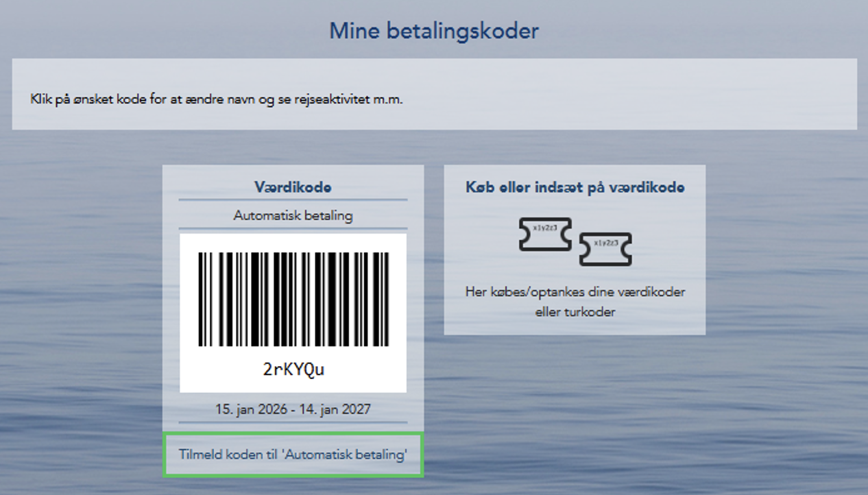Viewport: 868px width, 495px height.
Task: Click the 'Her købes/optankes dine værdikoder' text
Action: 575,292
